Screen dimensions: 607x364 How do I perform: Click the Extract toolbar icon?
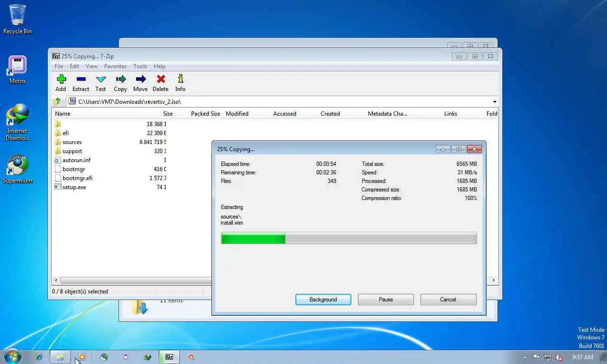(81, 79)
